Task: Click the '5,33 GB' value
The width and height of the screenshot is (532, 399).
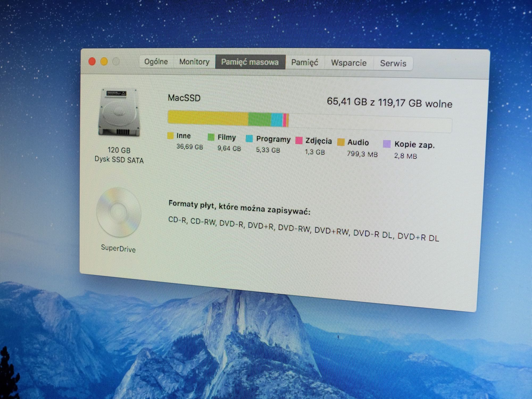Action: click(268, 150)
